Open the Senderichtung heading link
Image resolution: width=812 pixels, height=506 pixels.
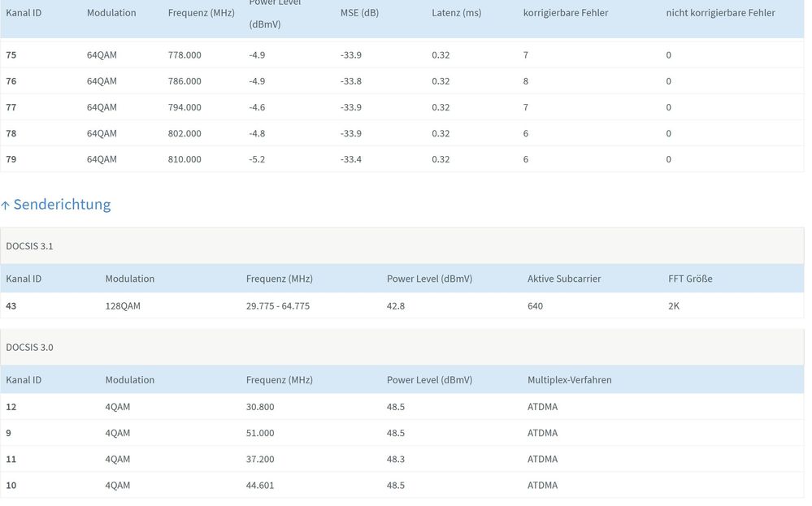62,205
